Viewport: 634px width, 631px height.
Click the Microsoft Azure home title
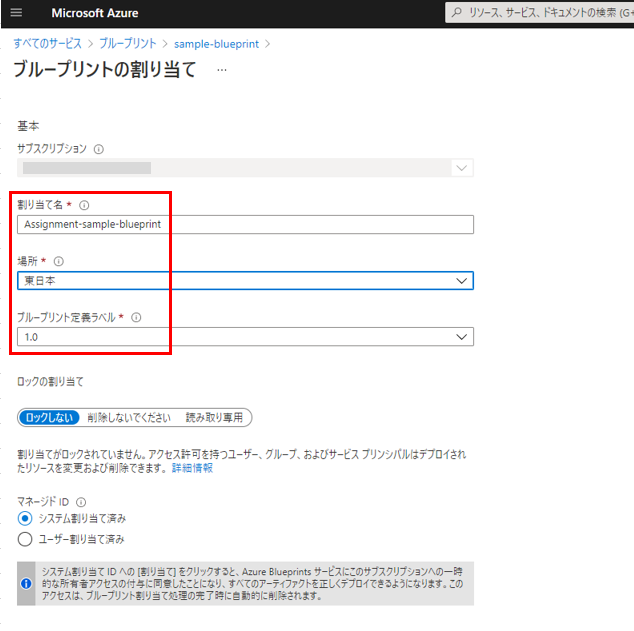(95, 13)
